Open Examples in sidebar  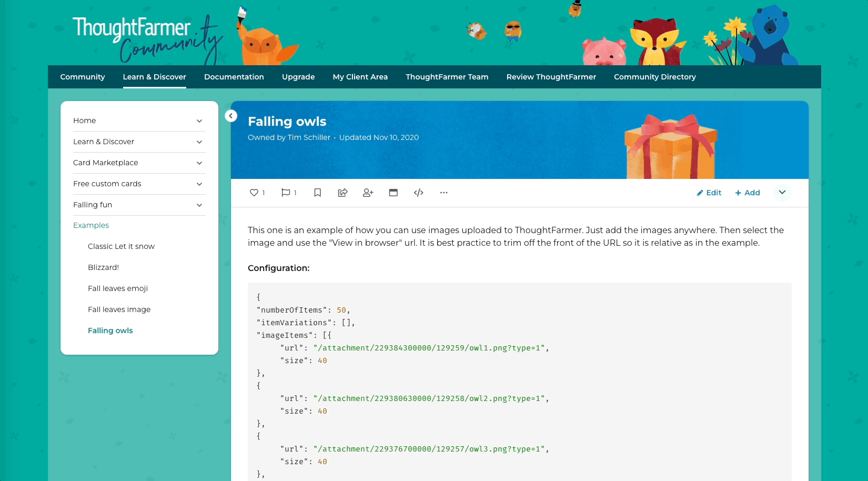(x=91, y=225)
